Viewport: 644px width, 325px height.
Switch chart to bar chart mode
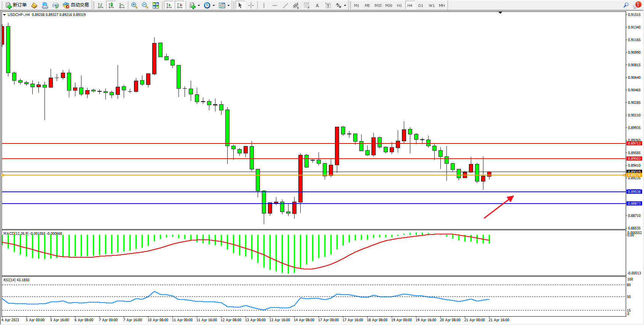100,5
